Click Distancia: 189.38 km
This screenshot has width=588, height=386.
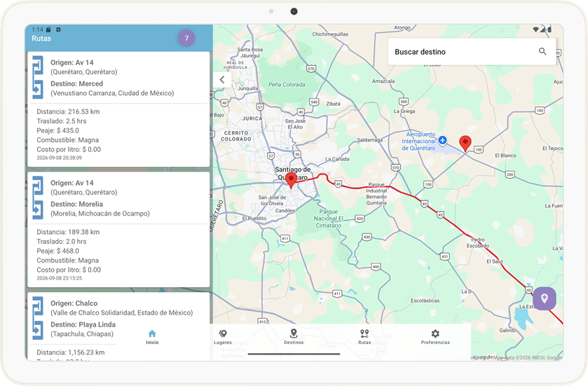coord(68,232)
